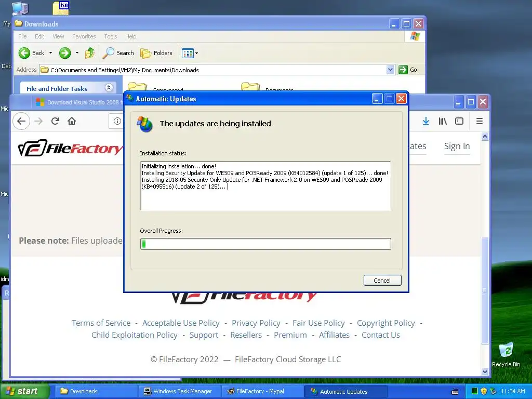Viewport: 532px width, 399px height.
Task: Open the hamburger menu in Mypal browser
Action: coord(480,121)
